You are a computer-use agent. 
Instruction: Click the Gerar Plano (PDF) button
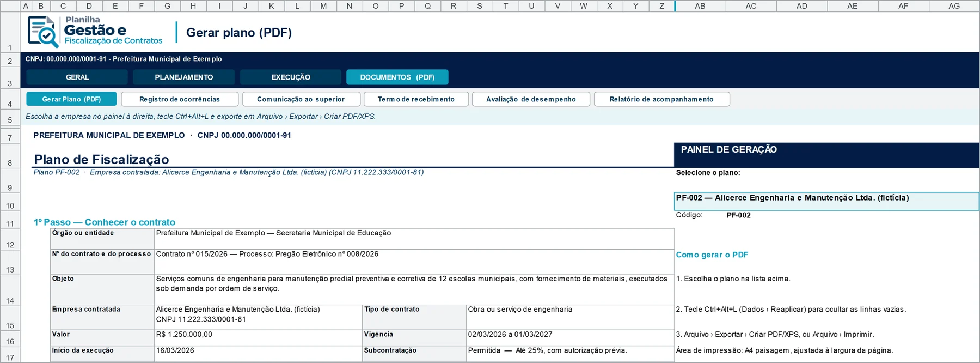pos(71,99)
